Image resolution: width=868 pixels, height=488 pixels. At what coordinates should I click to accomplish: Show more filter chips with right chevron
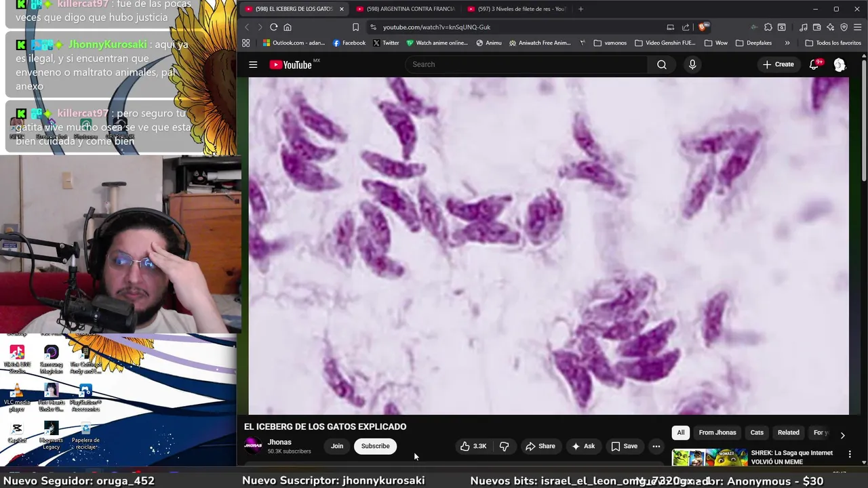click(842, 435)
